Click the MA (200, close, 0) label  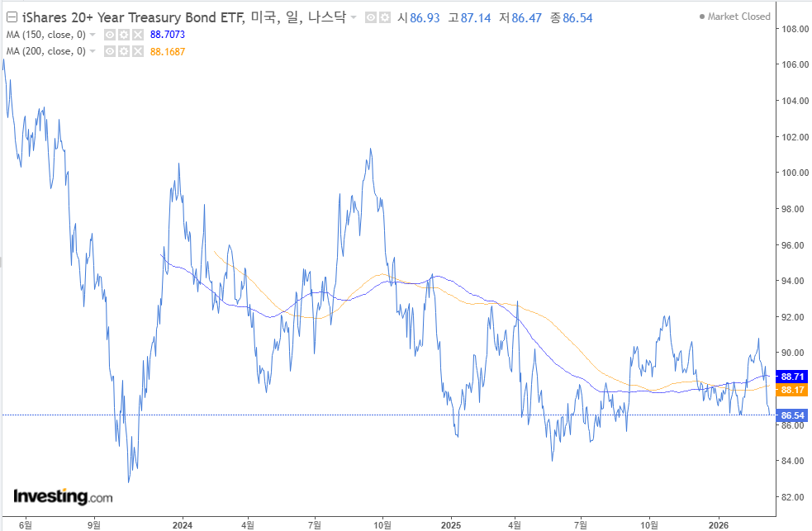click(x=46, y=51)
